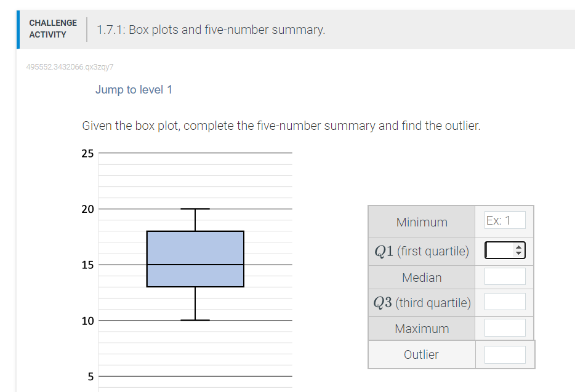575x392 pixels.
Task: Click the Outlier row label
Action: tap(421, 354)
